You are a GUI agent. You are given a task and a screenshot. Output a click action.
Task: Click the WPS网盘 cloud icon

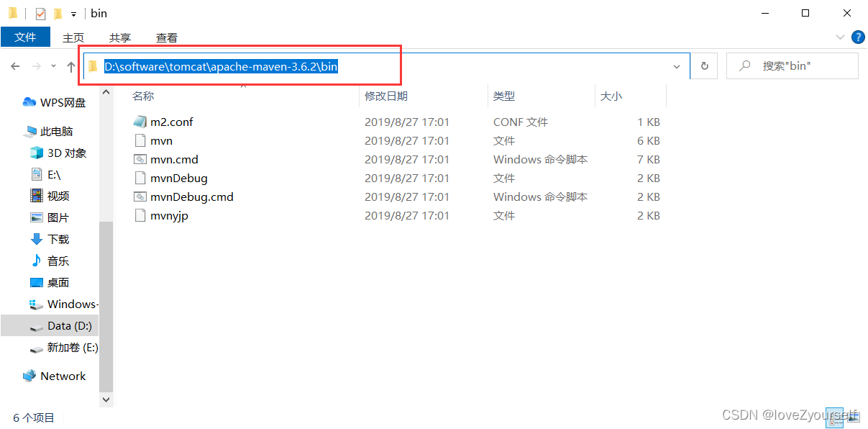pyautogui.click(x=29, y=102)
